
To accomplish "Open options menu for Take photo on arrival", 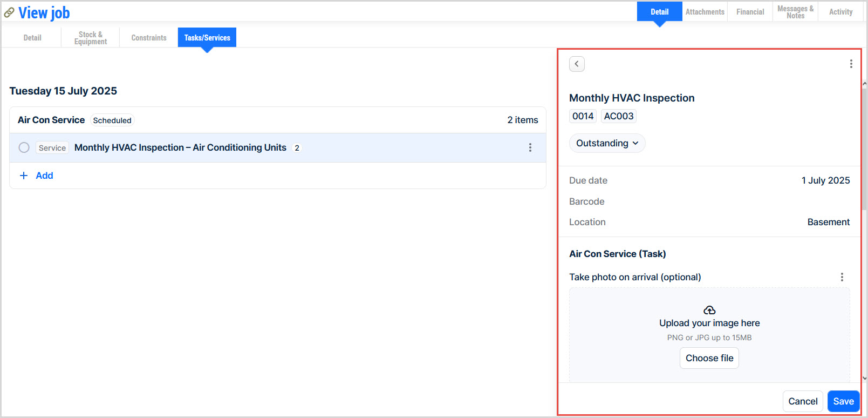I will point(842,277).
